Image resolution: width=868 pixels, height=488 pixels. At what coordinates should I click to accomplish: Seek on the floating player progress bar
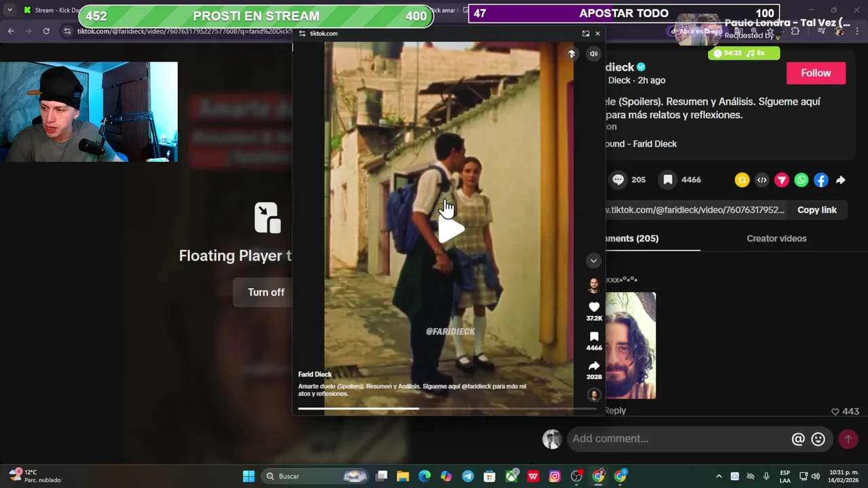pos(448,408)
